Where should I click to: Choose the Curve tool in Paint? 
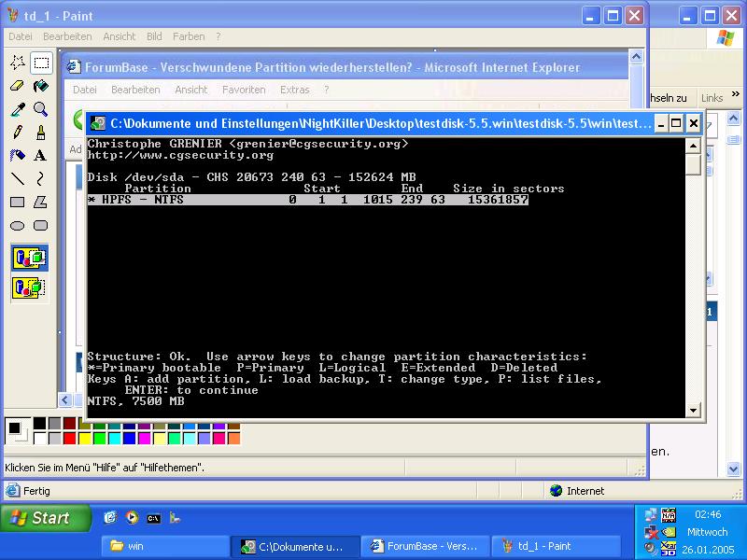tap(41, 178)
